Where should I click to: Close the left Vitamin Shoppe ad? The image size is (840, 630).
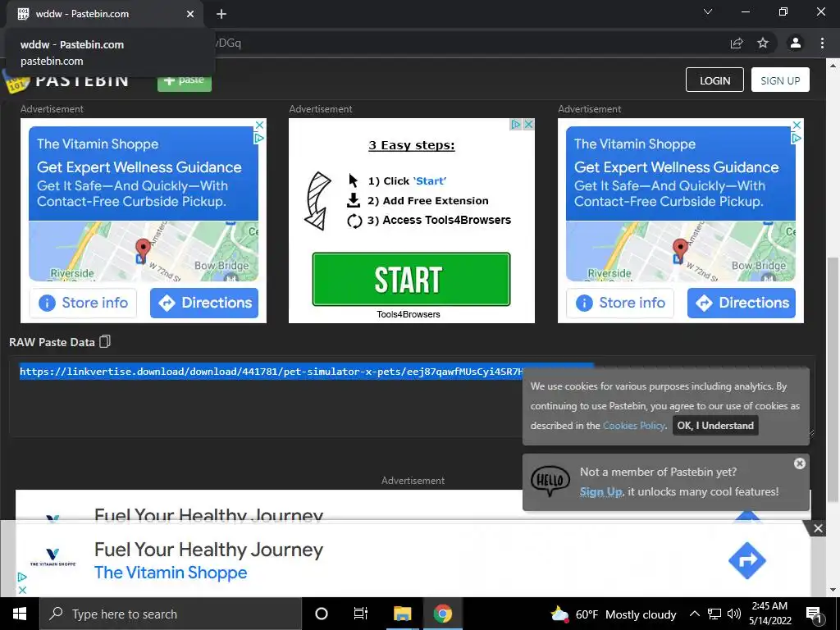[x=259, y=125]
